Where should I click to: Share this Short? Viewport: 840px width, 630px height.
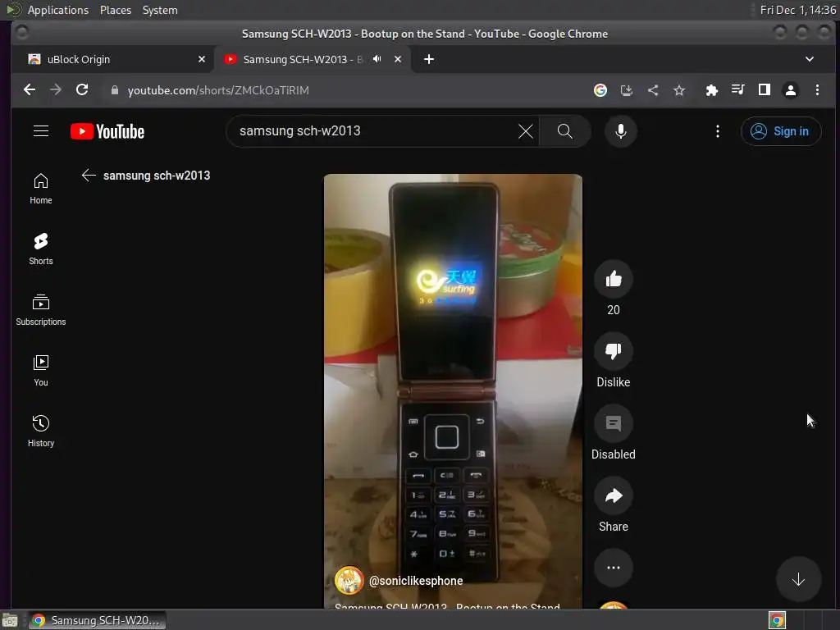614,496
